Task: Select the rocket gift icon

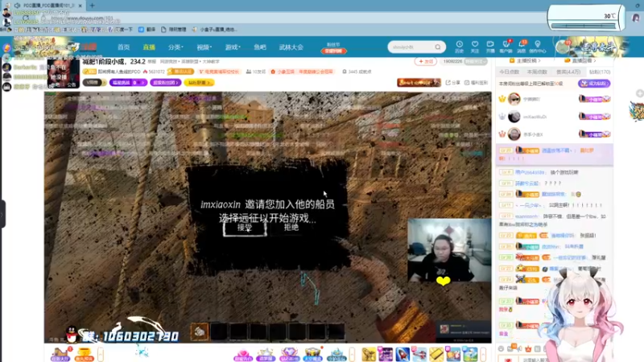Action: pos(402,354)
